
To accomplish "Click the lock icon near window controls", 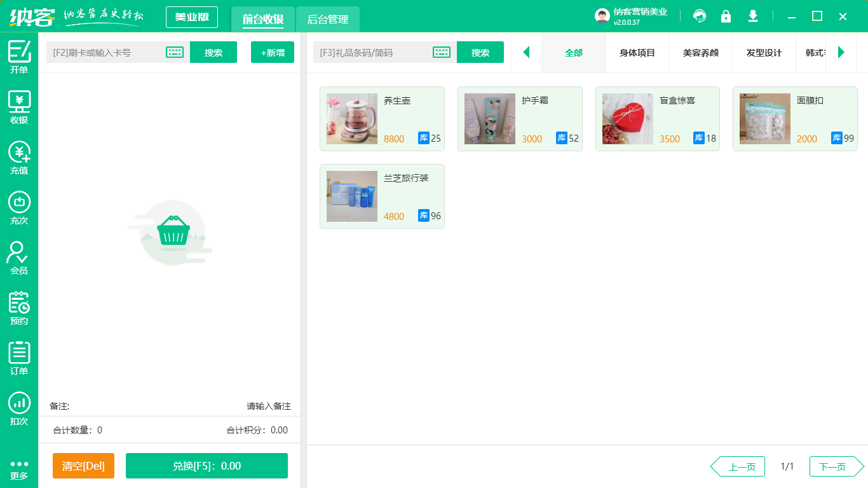I will tap(726, 17).
